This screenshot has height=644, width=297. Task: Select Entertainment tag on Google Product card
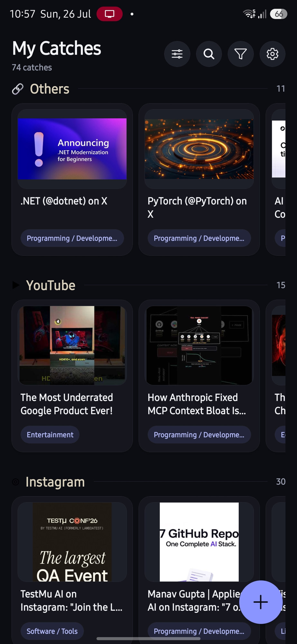click(50, 435)
